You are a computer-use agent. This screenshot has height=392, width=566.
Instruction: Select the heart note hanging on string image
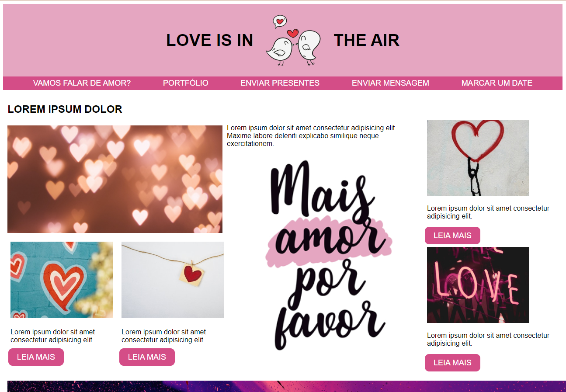point(173,280)
